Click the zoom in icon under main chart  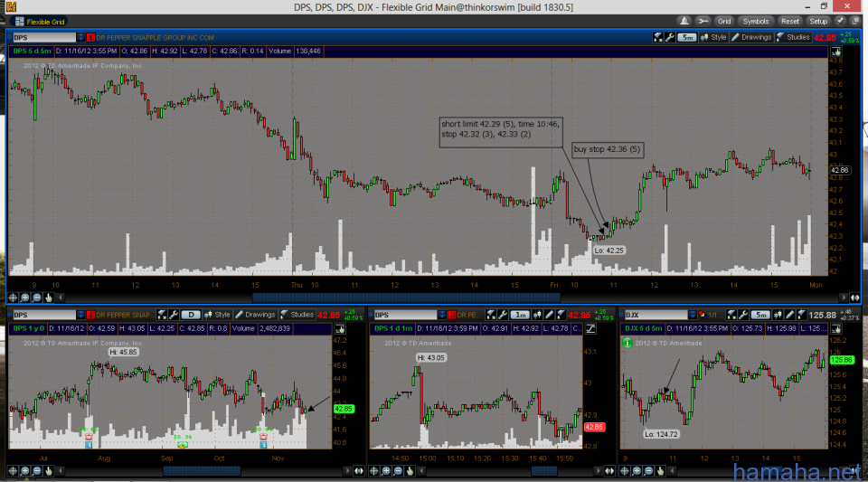pyautogui.click(x=25, y=298)
